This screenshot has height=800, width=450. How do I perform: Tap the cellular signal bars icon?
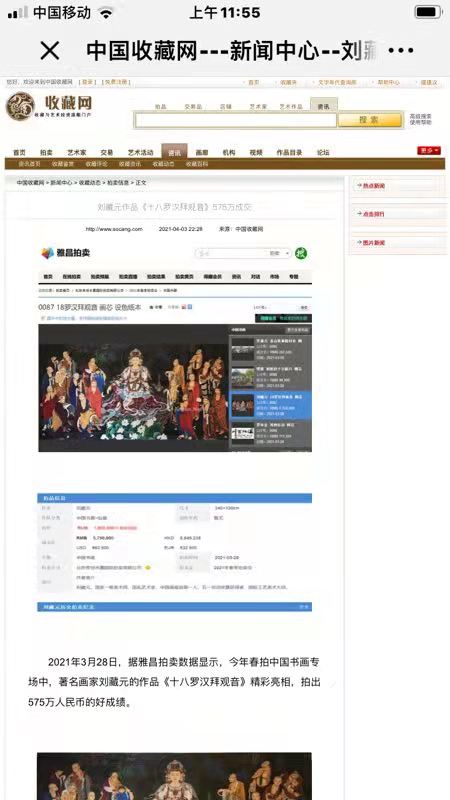(18, 13)
